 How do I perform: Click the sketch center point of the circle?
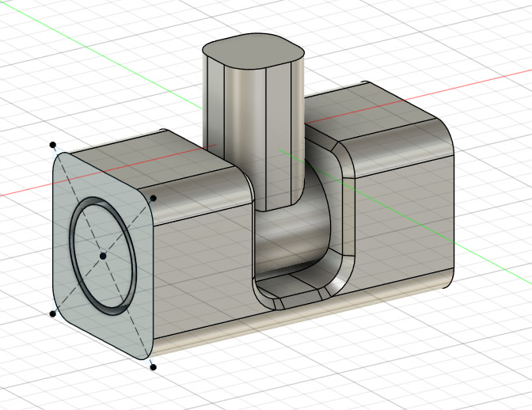pos(103,256)
